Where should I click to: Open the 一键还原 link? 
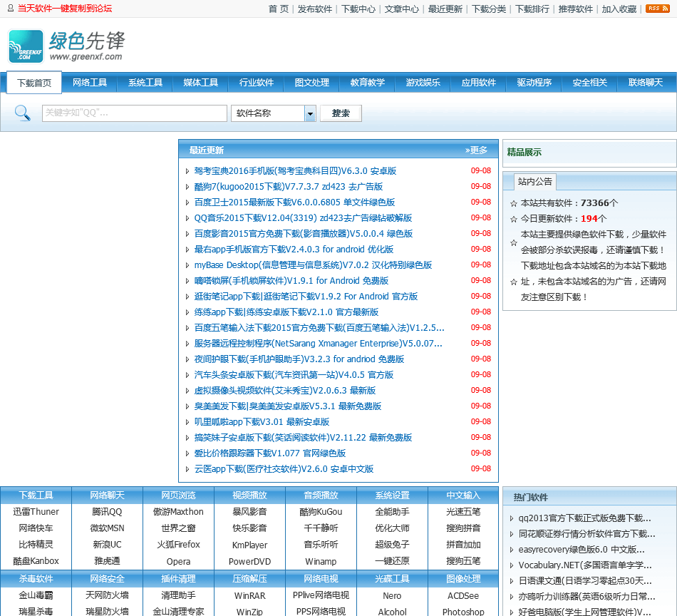point(392,560)
